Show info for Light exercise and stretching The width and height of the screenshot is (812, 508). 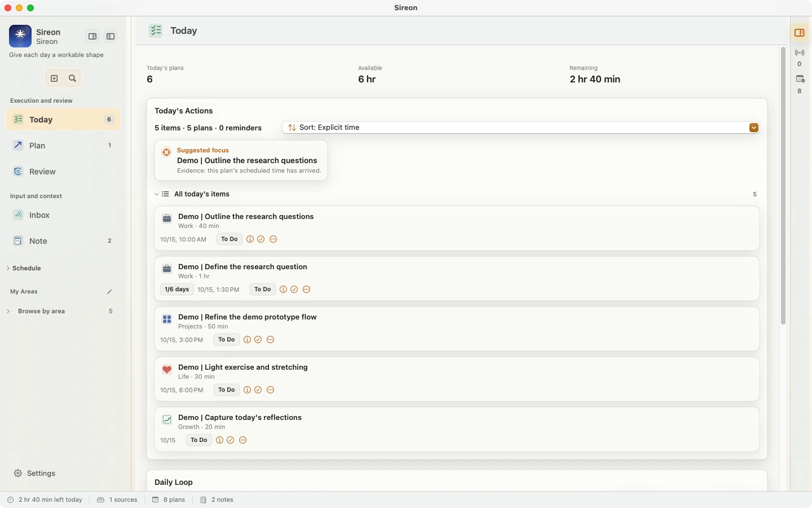[247, 390]
